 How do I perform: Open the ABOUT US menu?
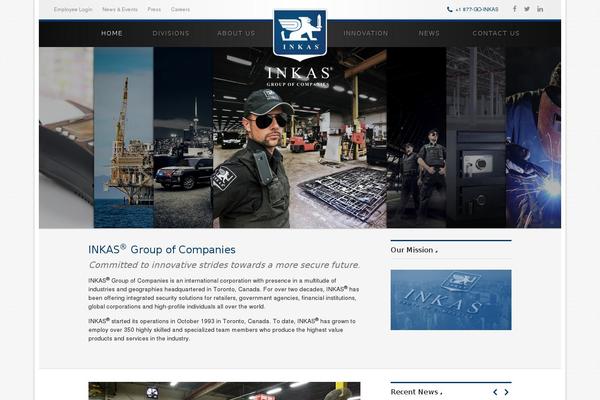236,33
